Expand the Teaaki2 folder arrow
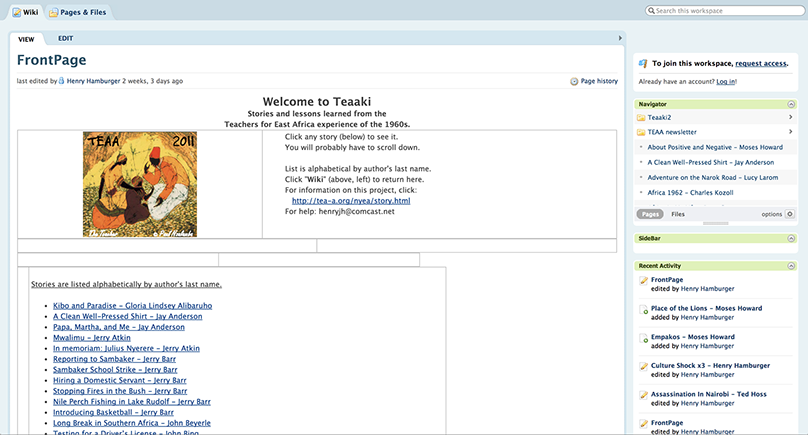The height and width of the screenshot is (435, 808). click(x=791, y=117)
